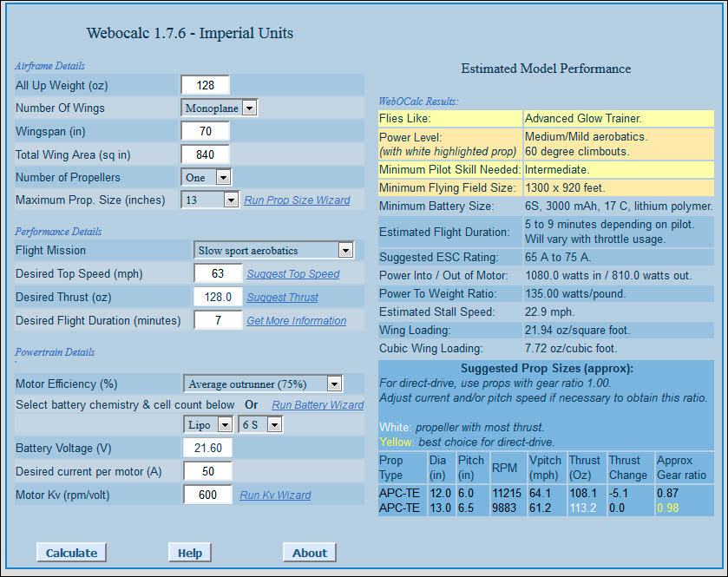Expand the Maximum Prop Size dropdown

pyautogui.click(x=230, y=200)
